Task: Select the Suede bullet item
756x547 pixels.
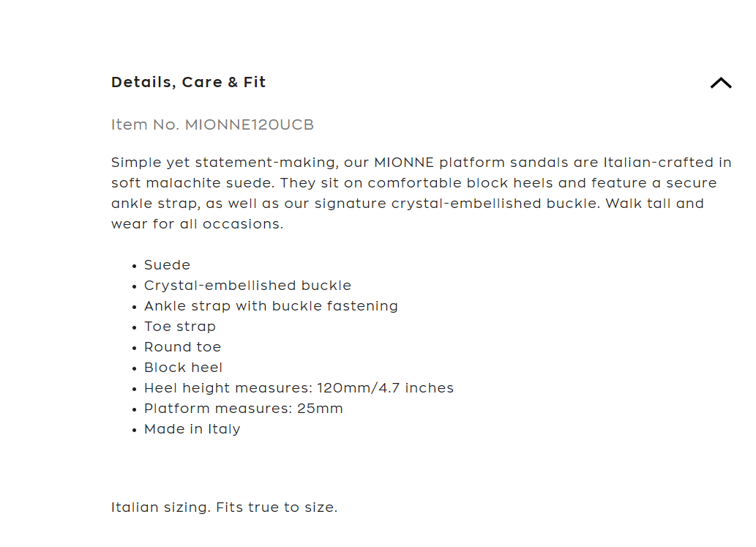Action: pos(167,265)
